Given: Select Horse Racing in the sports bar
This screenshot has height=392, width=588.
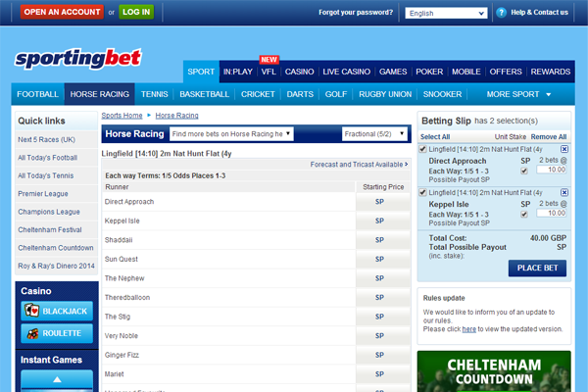Looking at the screenshot, I should click(x=99, y=94).
